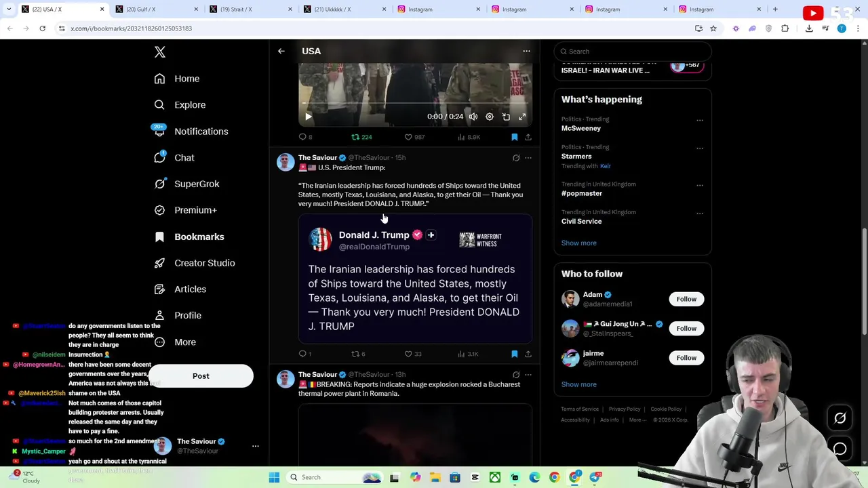This screenshot has height=488, width=868.
Task: Open more options for Civil Service trend
Action: (700, 213)
